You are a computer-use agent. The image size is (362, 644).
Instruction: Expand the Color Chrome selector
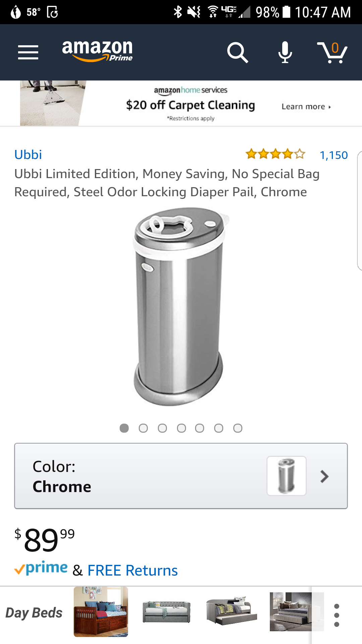click(x=181, y=476)
